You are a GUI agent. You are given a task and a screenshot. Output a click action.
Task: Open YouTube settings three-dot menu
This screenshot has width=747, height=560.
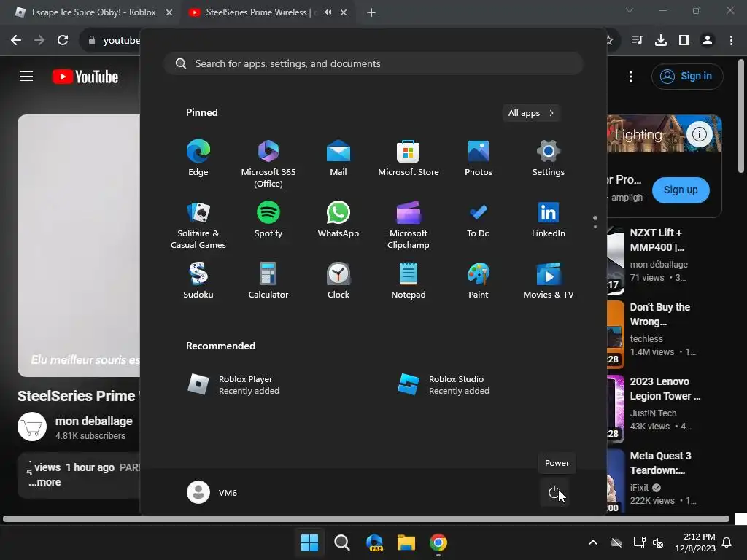[x=631, y=76]
